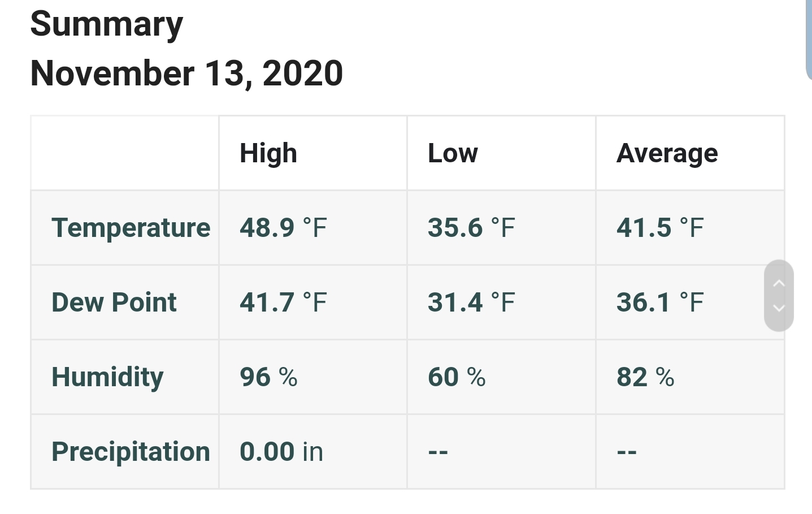Click the blue scrollbar at top right edge
Viewport: 812px width, 514px height.
(809, 40)
